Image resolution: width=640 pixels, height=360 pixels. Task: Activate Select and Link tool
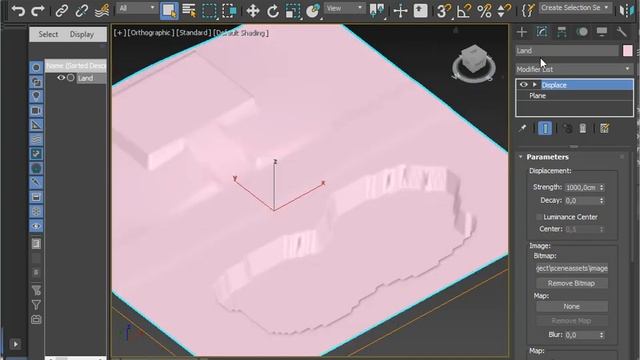coord(62,11)
